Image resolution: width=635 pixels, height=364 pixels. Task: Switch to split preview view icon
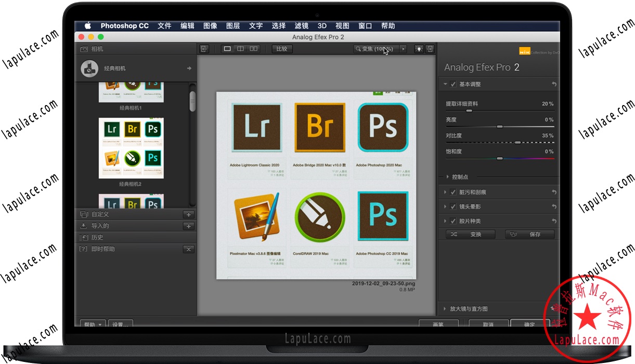(240, 48)
